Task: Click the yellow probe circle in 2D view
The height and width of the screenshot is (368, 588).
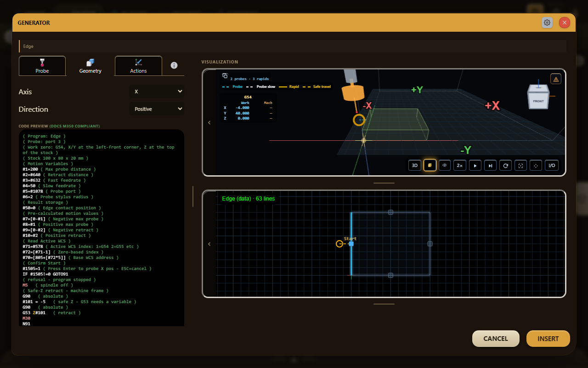Action: click(339, 244)
